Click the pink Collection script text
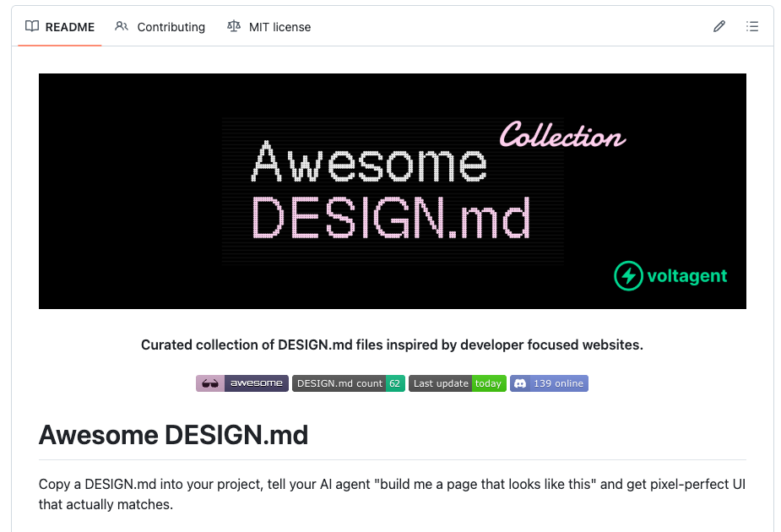Viewport: 781px width, 532px height. pos(562,134)
